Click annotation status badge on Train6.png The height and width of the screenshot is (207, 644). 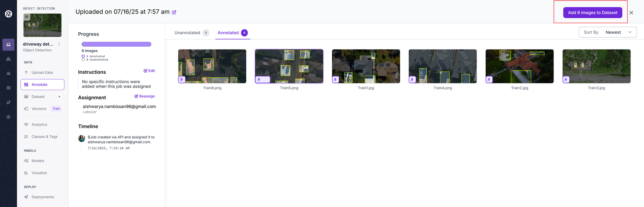click(182, 80)
